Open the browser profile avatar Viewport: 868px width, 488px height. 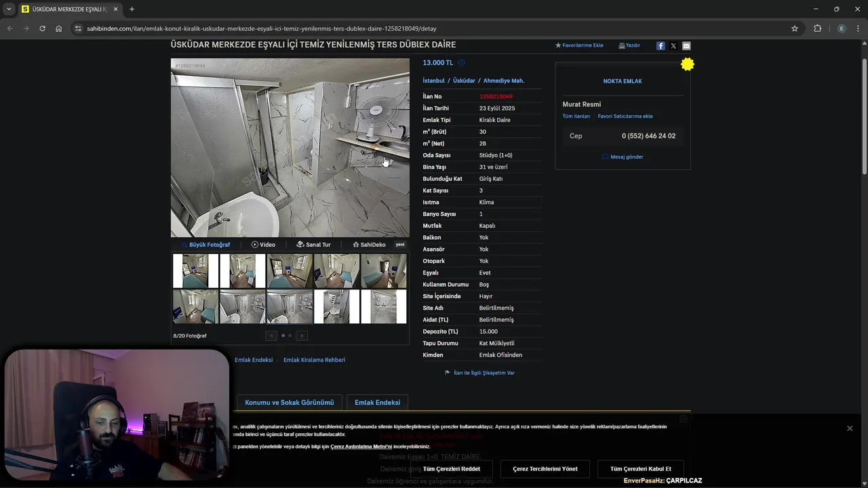coord(842,28)
